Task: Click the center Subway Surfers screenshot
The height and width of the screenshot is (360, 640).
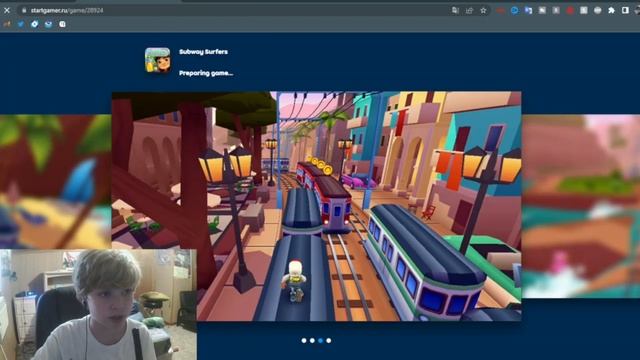Action: coord(317,206)
